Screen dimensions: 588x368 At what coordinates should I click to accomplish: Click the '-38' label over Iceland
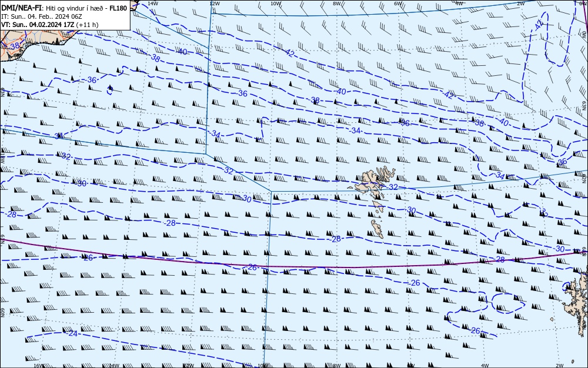(x=14, y=46)
